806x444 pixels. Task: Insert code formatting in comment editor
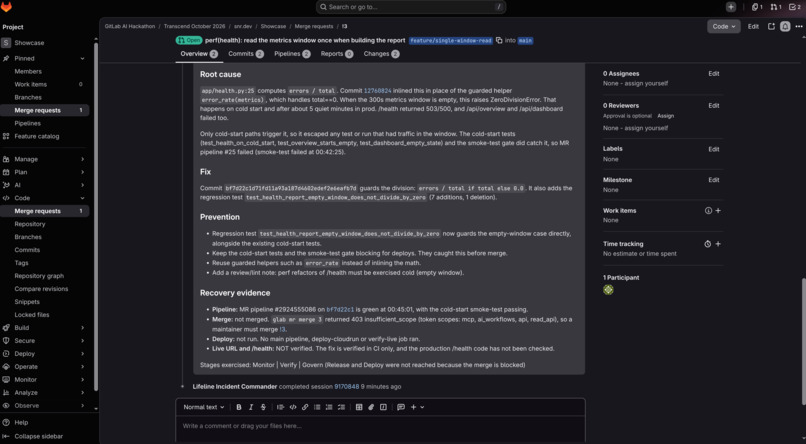click(292, 407)
